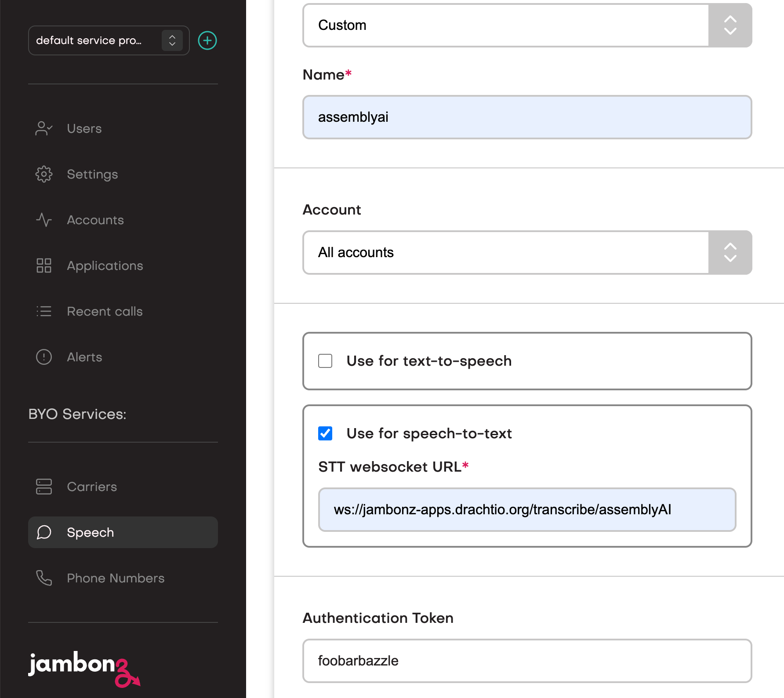
Task: View Alerts via the exclamation icon
Action: [43, 357]
